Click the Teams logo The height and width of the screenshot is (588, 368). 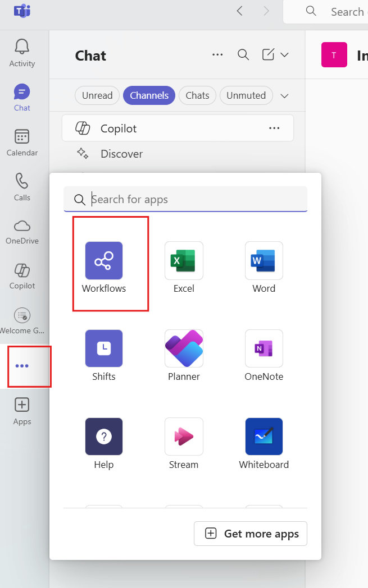[22, 11]
